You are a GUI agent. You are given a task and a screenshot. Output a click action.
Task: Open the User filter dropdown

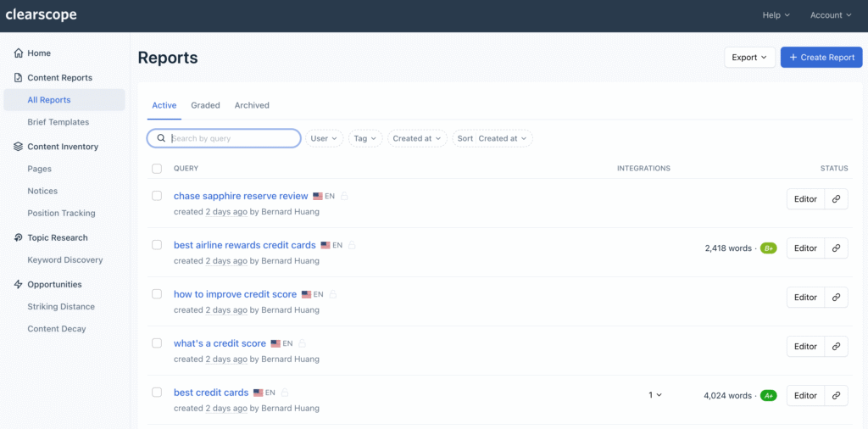(325, 138)
